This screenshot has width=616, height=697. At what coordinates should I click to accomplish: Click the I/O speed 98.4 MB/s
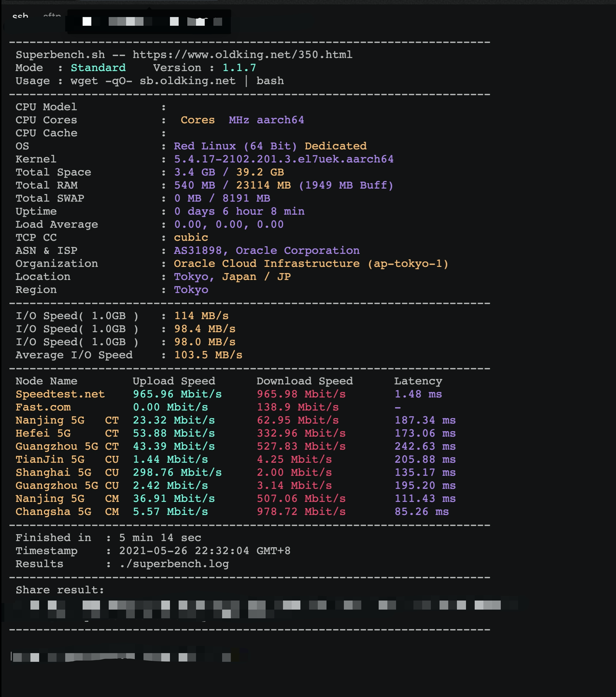pyautogui.click(x=205, y=329)
